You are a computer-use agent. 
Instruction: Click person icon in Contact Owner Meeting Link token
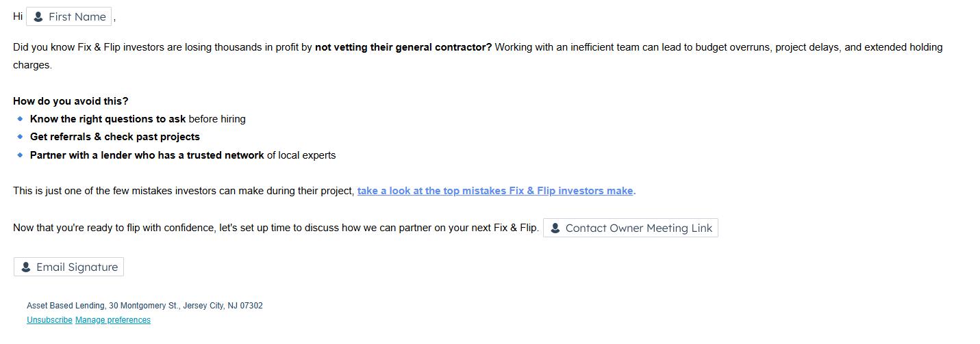555,228
